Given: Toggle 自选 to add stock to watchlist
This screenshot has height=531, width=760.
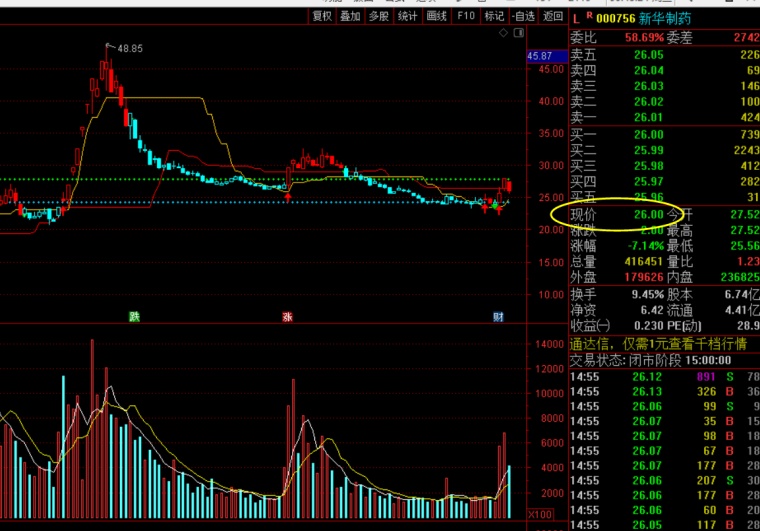Looking at the screenshot, I should pyautogui.click(x=523, y=16).
